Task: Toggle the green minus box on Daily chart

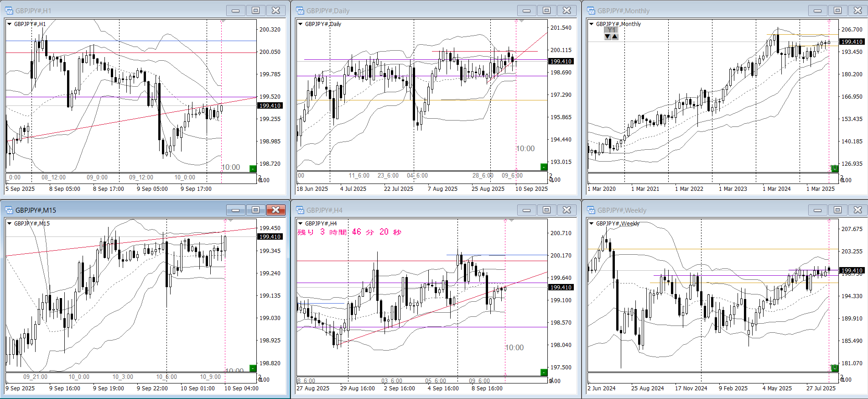Action: [544, 167]
